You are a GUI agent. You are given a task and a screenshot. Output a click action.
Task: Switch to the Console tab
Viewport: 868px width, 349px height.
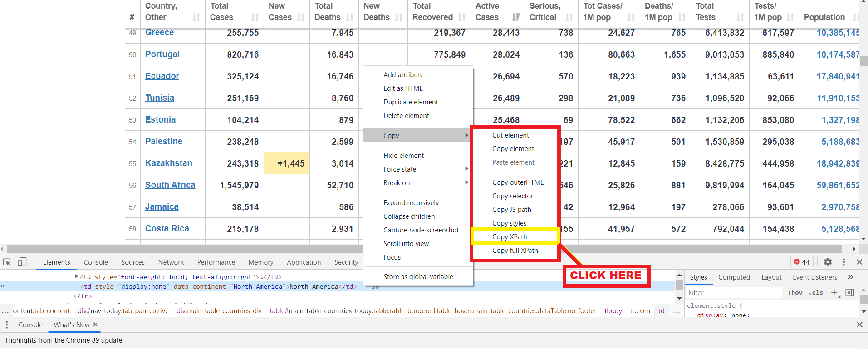pos(96,262)
